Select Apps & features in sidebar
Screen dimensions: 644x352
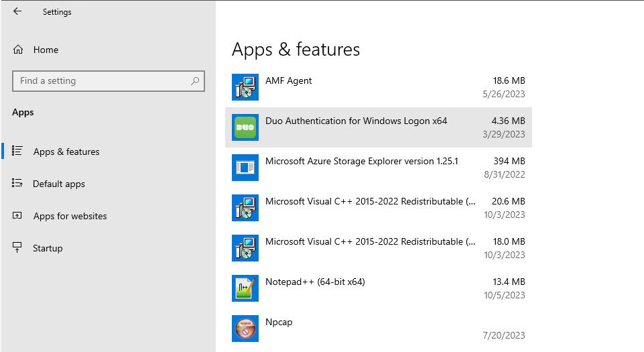pyautogui.click(x=66, y=152)
